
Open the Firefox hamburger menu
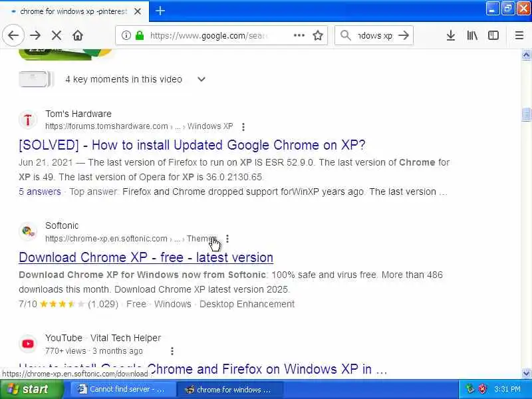click(x=519, y=35)
